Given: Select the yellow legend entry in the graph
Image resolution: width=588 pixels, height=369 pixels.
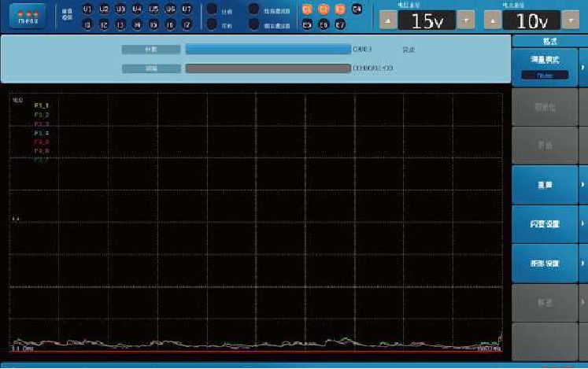Looking at the screenshot, I should coord(42,105).
